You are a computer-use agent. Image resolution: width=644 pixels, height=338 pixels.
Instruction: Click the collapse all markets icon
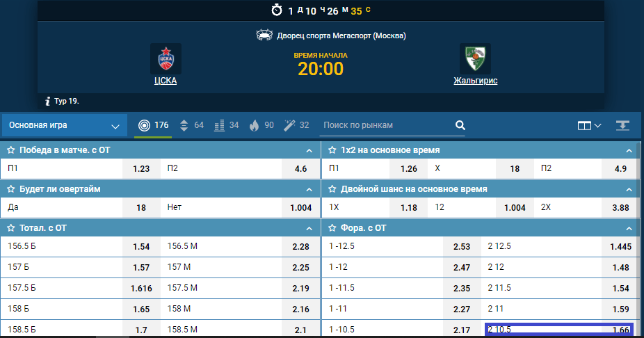[622, 125]
